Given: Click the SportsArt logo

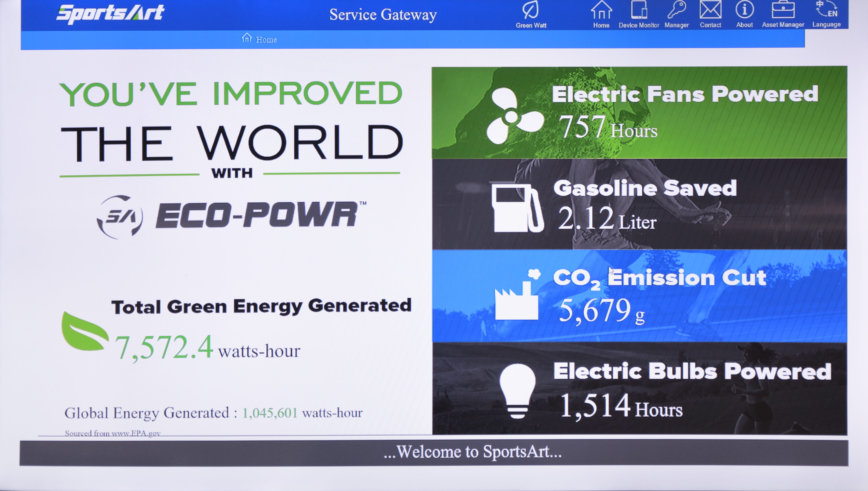Looking at the screenshot, I should [110, 14].
